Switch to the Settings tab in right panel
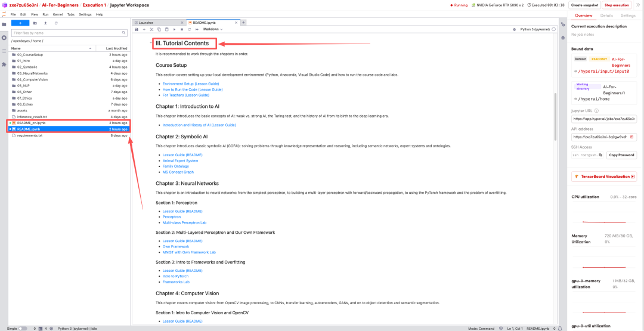644x331 pixels. click(628, 16)
